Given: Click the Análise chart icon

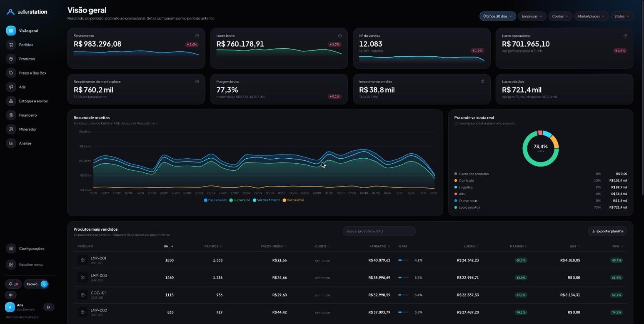Looking at the screenshot, I should [x=11, y=143].
